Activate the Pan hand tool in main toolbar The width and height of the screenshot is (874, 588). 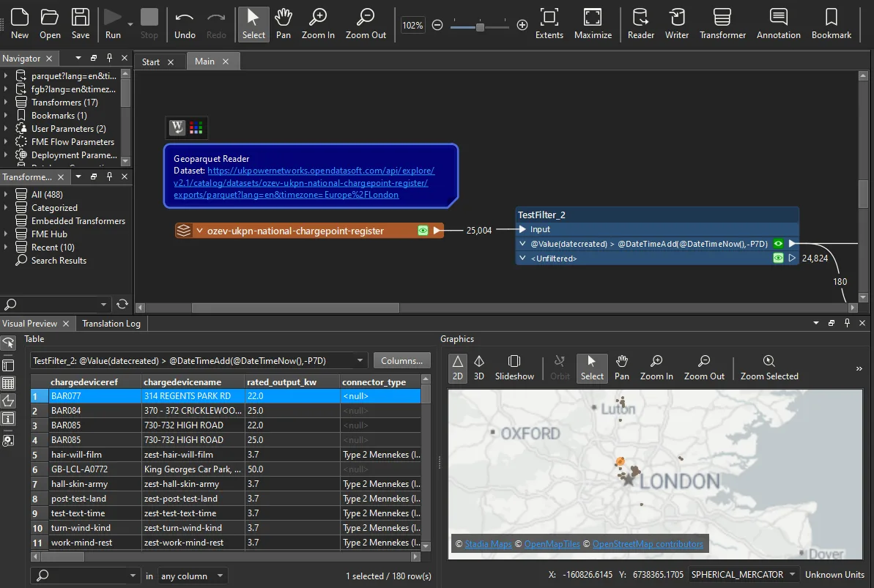click(x=284, y=23)
